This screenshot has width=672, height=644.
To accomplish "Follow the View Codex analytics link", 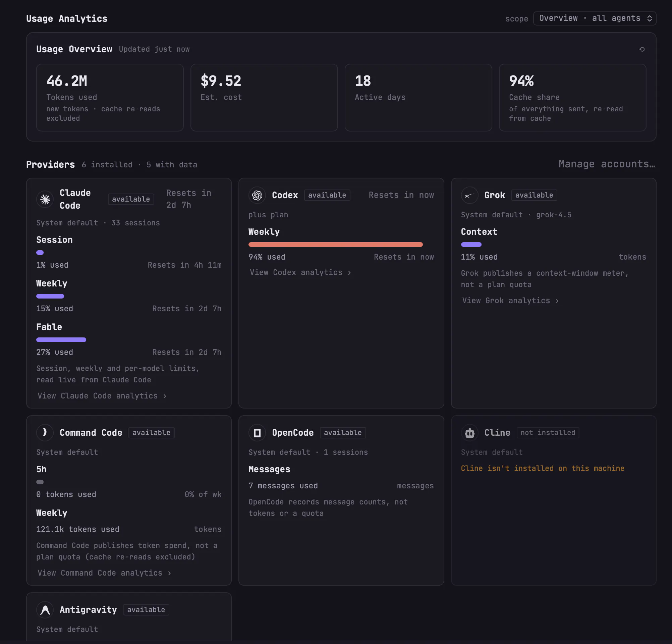I will 300,272.
